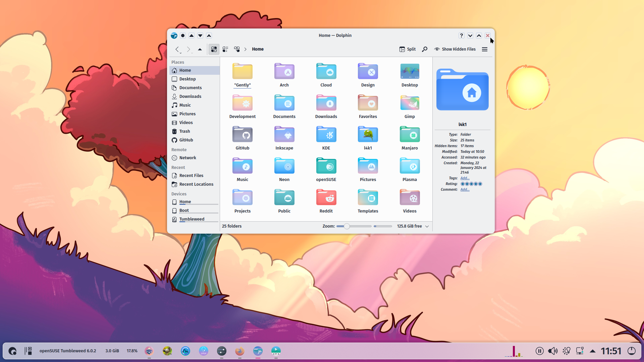Viewport: 644px width, 362px height.
Task: Go back with the left arrow
Action: click(177, 49)
